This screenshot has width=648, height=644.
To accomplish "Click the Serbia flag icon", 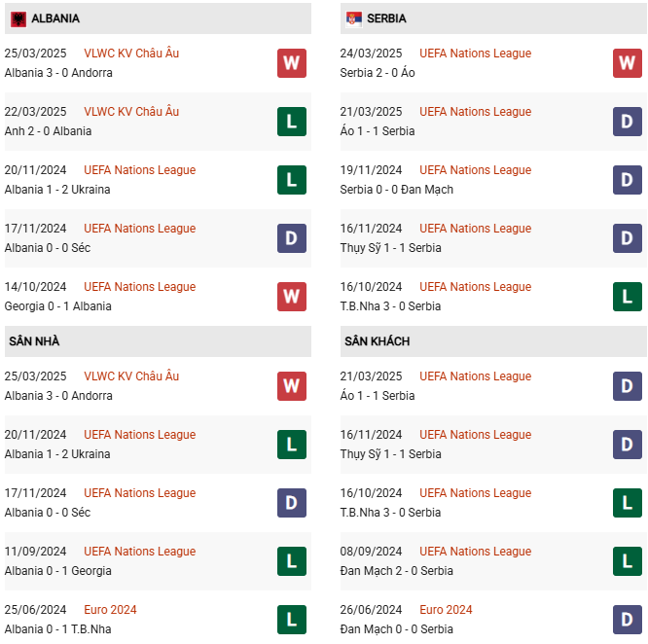I will coord(353,18).
